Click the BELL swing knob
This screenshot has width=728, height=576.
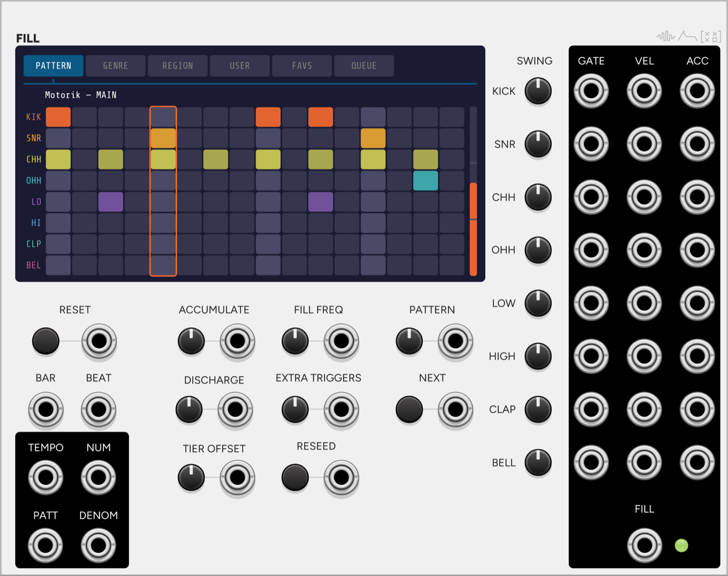point(538,462)
